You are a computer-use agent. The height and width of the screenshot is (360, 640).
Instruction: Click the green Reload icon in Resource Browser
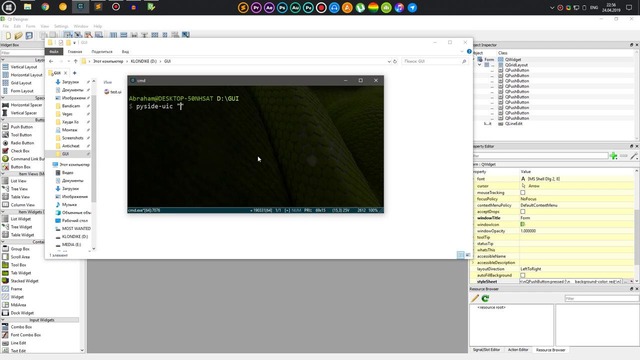tap(485, 298)
